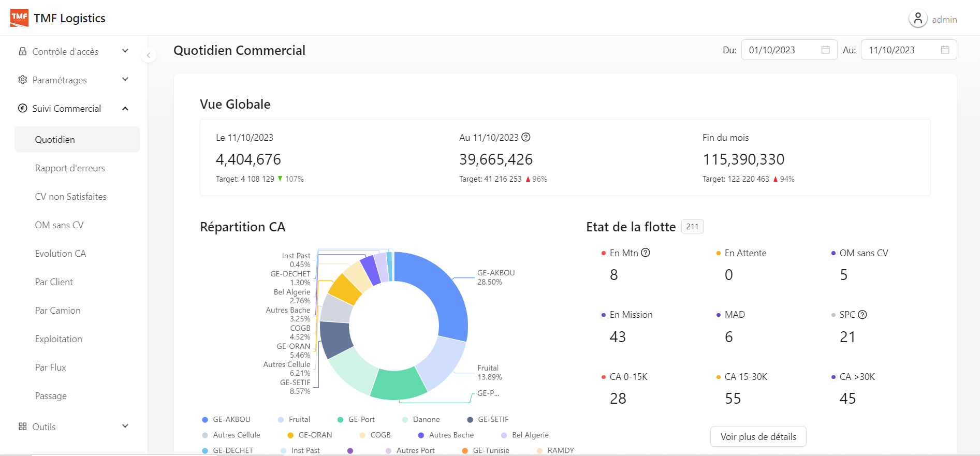Click green down arrow next to 107%
The width and height of the screenshot is (980, 456).
coord(280,179)
